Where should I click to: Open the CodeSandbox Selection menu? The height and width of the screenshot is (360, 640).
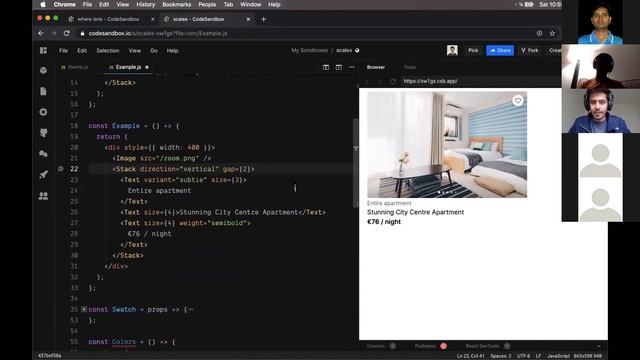pos(108,51)
